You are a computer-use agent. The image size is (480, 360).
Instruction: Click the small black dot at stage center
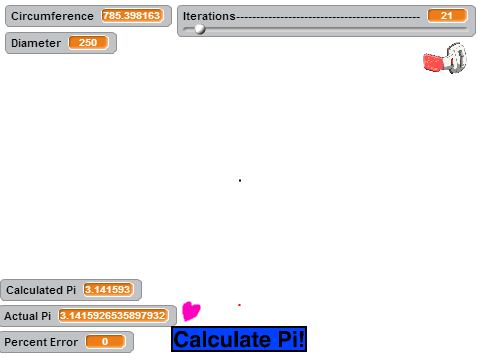tap(240, 180)
